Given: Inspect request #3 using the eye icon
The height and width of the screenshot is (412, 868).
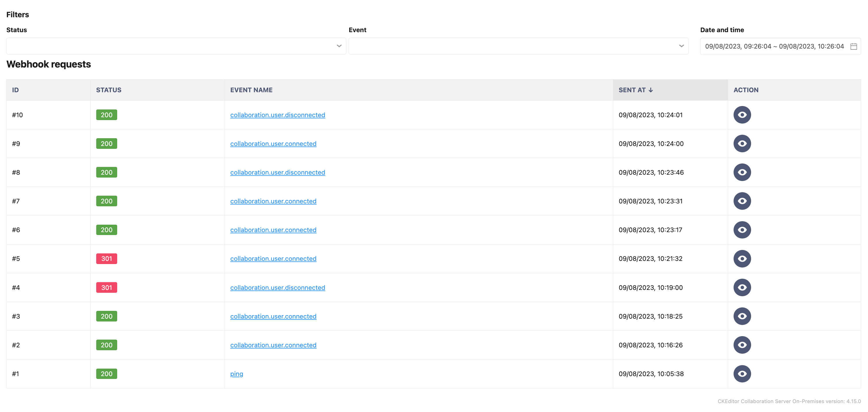Looking at the screenshot, I should [x=742, y=316].
